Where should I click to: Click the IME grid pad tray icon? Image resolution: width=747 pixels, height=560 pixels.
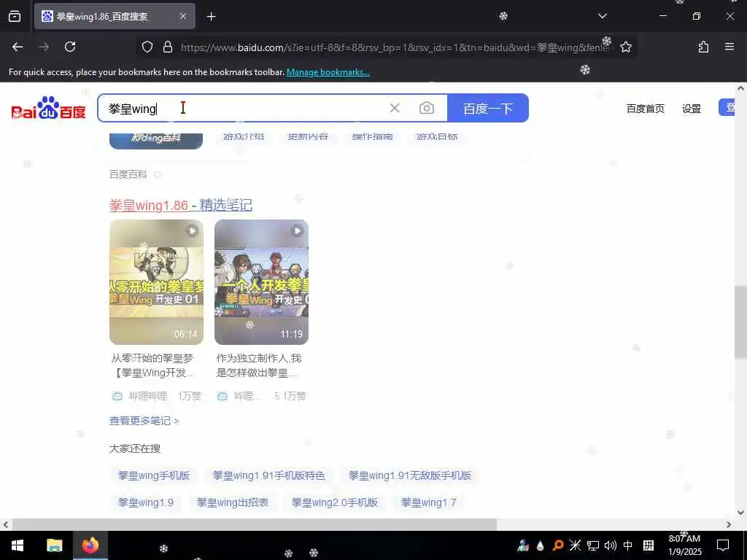(x=648, y=545)
